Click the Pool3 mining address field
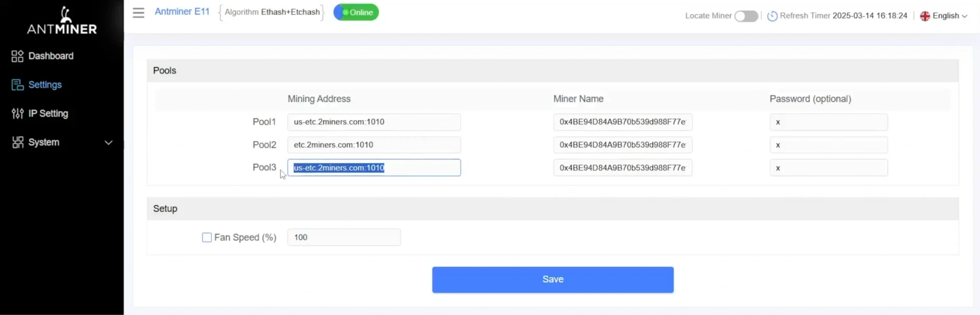This screenshot has height=315, width=980. (x=374, y=168)
